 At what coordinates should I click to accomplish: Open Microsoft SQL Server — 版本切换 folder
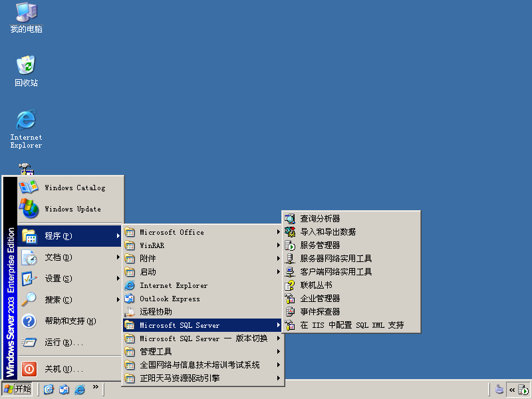(x=203, y=338)
